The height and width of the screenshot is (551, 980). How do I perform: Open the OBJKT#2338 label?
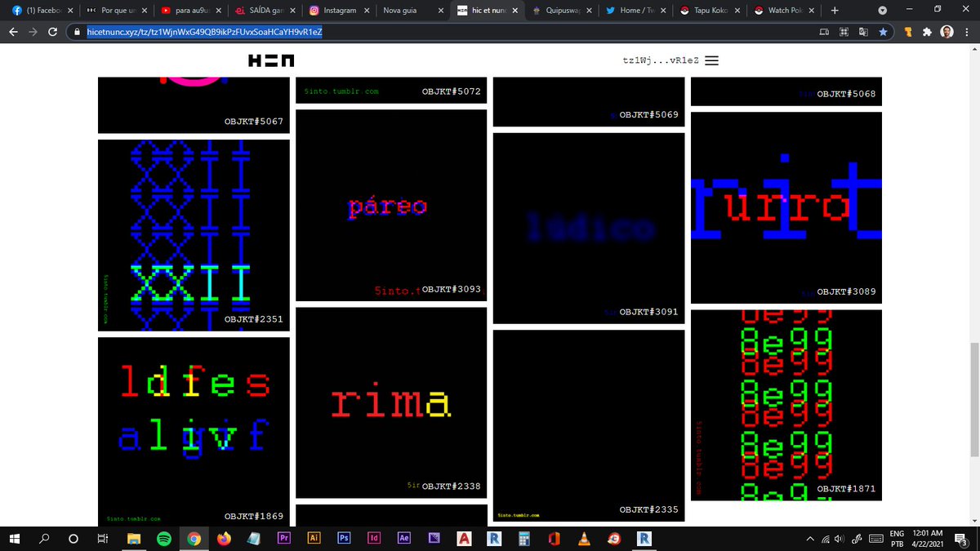point(452,487)
